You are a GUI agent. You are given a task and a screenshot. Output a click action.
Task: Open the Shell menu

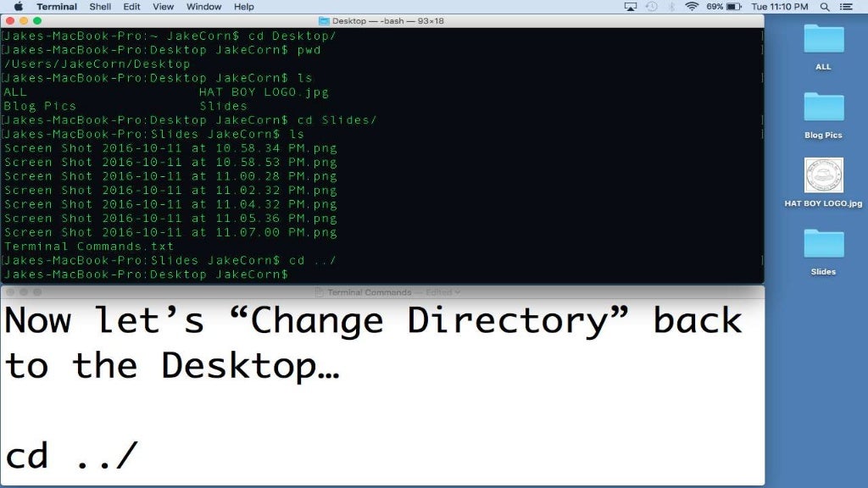[100, 7]
